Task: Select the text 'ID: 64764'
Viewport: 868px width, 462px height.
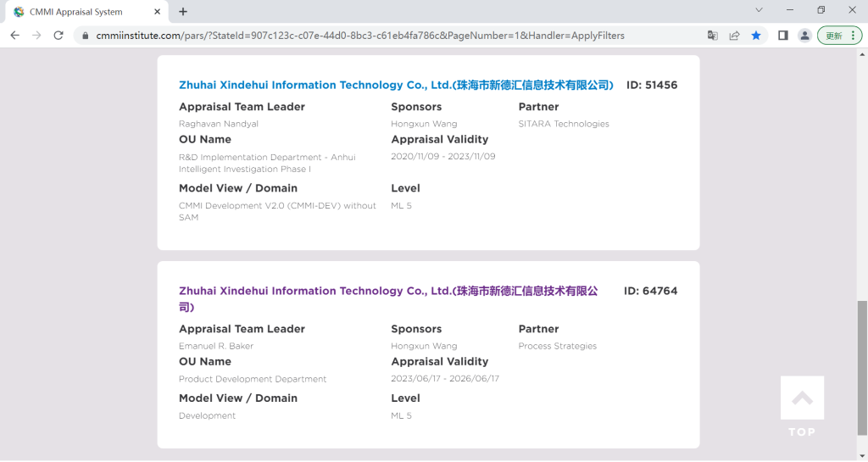Action: [x=650, y=291]
